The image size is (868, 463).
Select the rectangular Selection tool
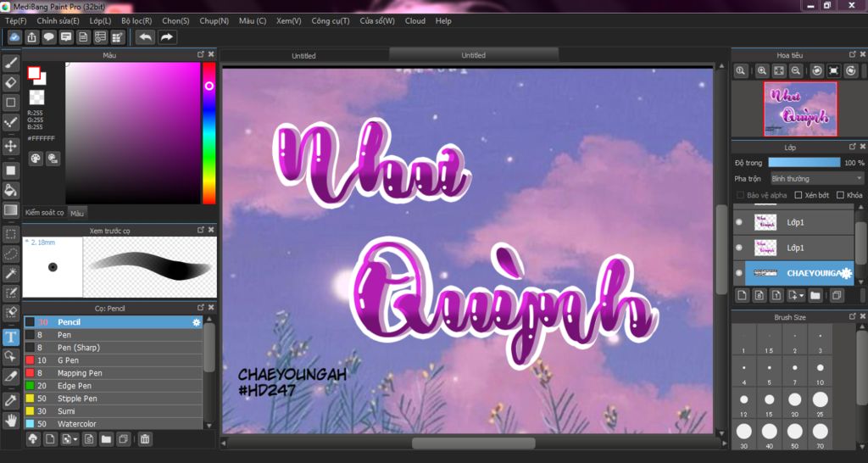coord(10,234)
